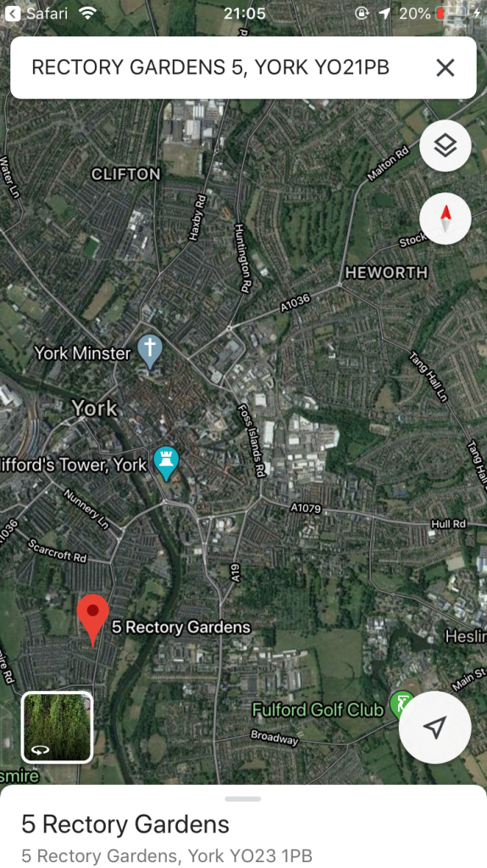
Task: Expand the bottom sheet drag handle
Action: pyautogui.click(x=243, y=798)
